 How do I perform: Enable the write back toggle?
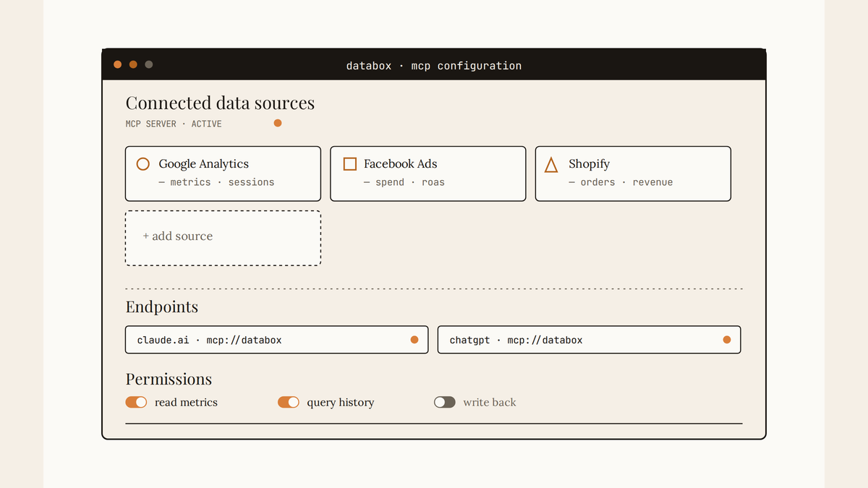coord(445,402)
